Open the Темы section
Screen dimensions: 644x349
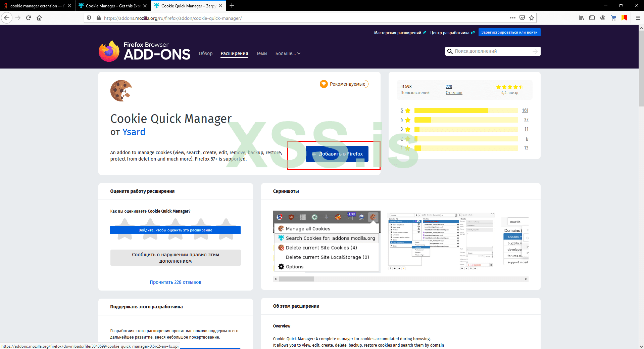(262, 53)
